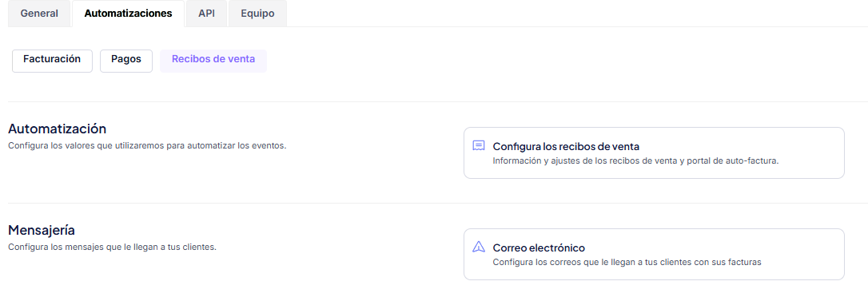Show the Facturación automation section
Screen dimensions: 868x297
[52, 61]
